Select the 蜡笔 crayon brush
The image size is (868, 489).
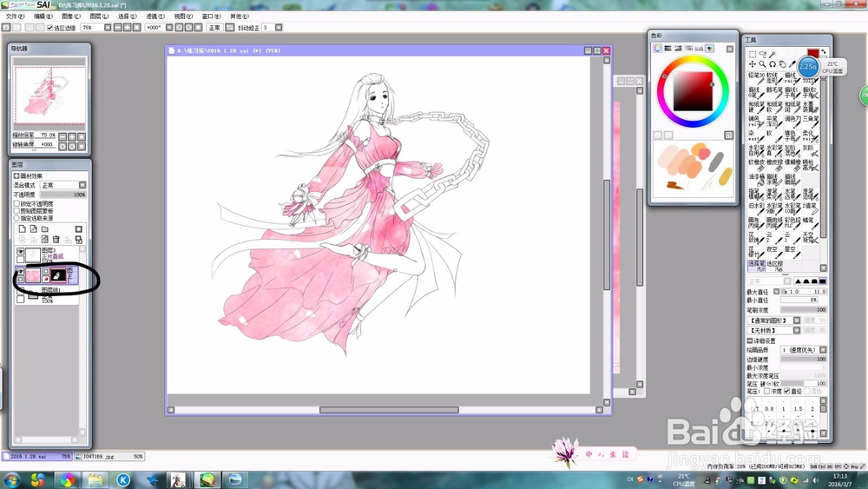pyautogui.click(x=810, y=222)
